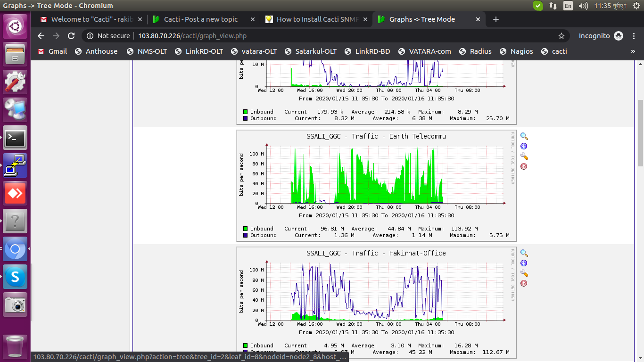This screenshot has height=362, width=644.
Task: Click green Inbound legend swatch, Earth Telecommu graph
Action: tap(246, 229)
